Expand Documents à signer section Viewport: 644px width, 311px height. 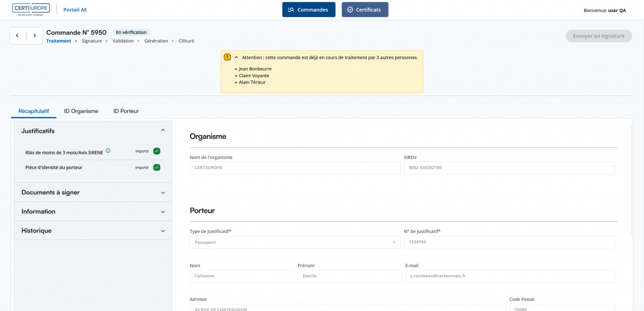(92, 192)
